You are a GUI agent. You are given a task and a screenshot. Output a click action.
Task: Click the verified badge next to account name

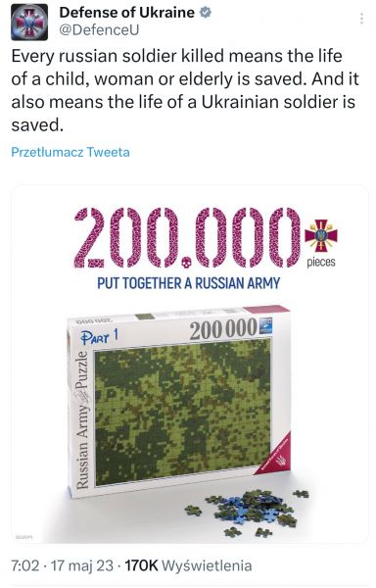205,13
